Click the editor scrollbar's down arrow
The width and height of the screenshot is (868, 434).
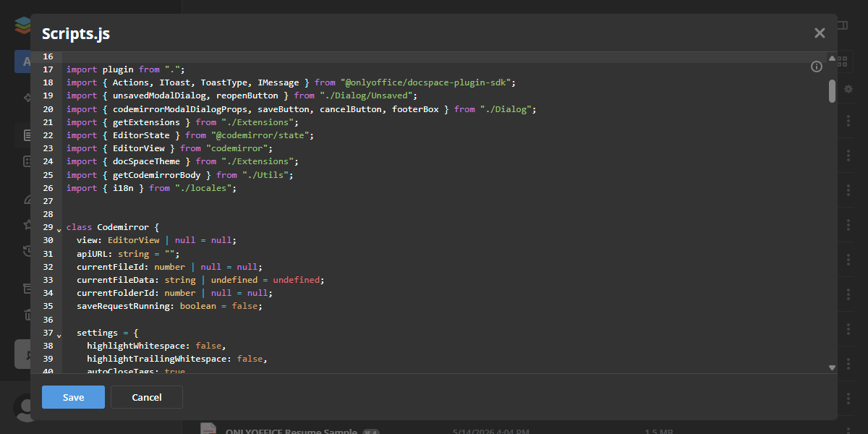[832, 367]
